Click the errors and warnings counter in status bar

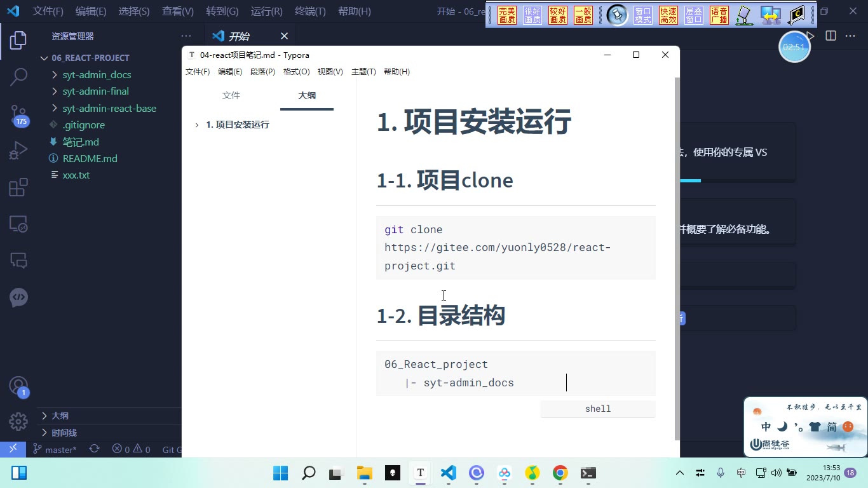(x=132, y=449)
